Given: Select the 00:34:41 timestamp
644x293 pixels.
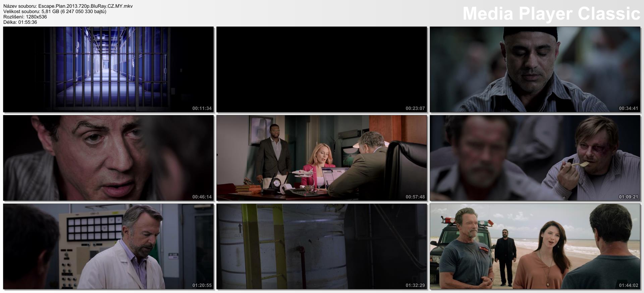Looking at the screenshot, I should coord(628,108).
